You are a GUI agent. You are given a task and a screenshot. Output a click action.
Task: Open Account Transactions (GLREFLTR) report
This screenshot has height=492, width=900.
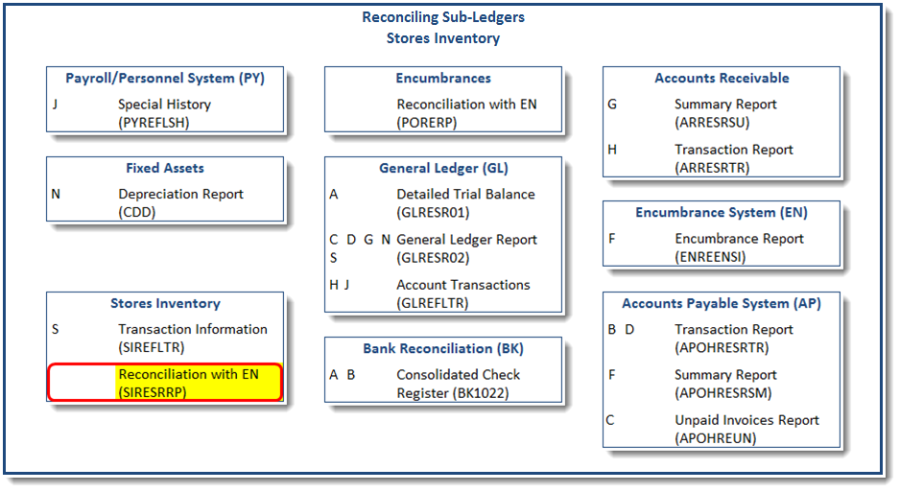(x=463, y=293)
